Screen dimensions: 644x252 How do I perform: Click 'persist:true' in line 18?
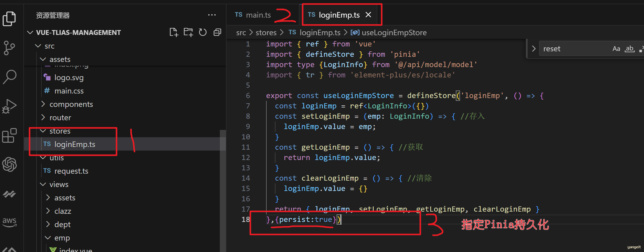(x=306, y=220)
